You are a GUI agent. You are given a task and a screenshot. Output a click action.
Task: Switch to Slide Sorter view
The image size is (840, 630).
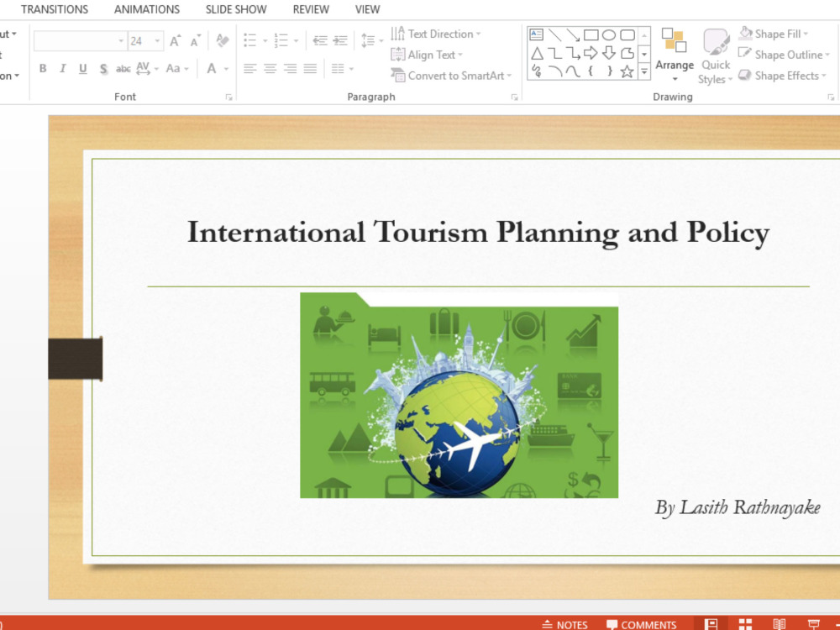coord(745,624)
